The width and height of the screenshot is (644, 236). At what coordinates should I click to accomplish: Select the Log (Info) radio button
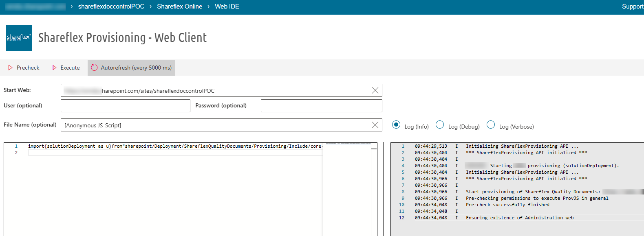(396, 125)
